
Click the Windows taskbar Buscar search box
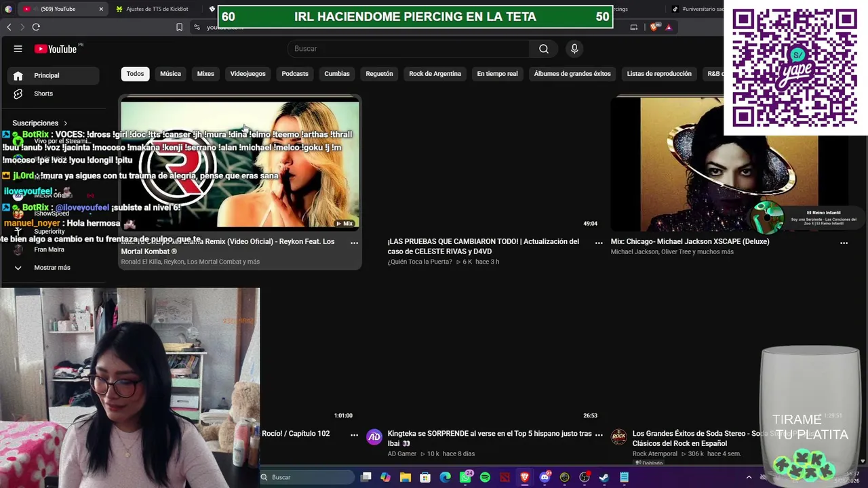[307, 477]
